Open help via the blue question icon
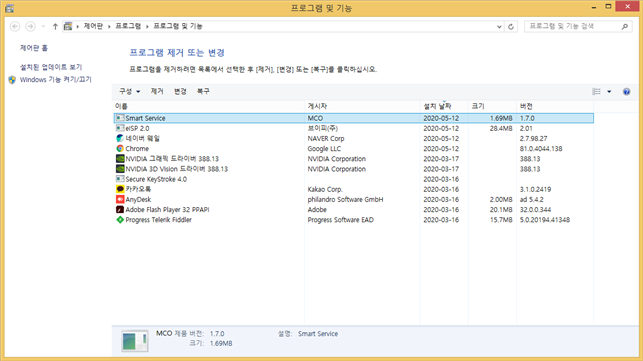 626,91
